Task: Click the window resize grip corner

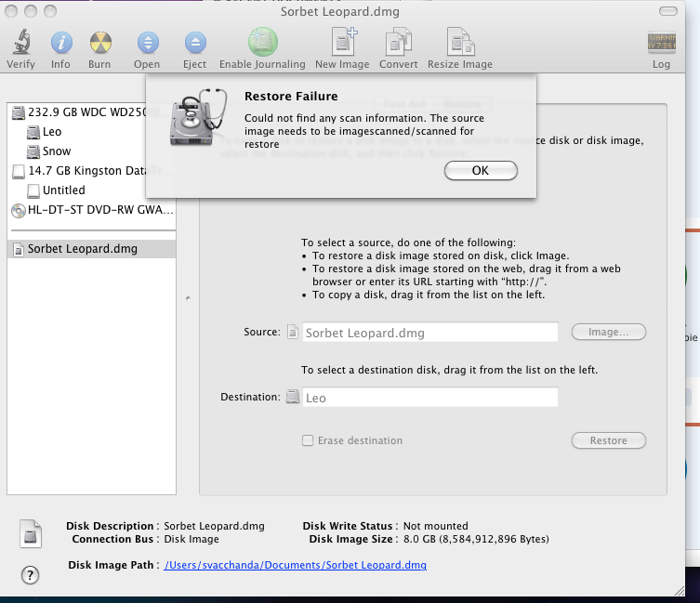Action: coord(679,591)
